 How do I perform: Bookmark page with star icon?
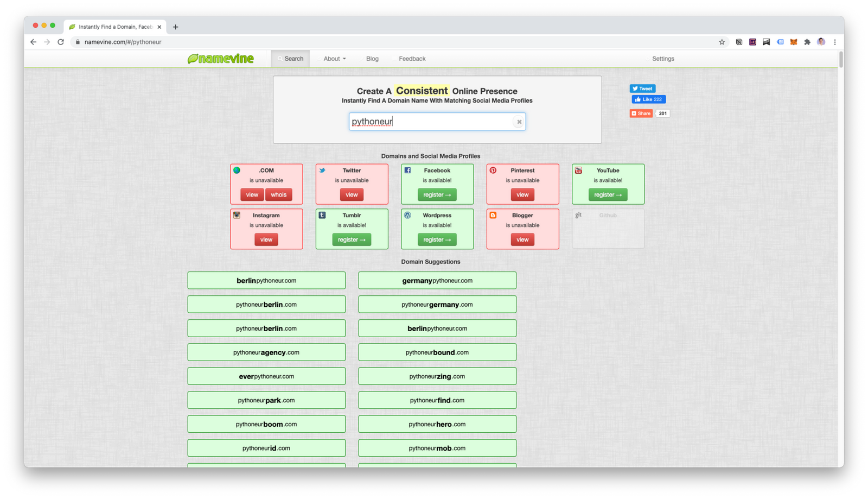(722, 42)
